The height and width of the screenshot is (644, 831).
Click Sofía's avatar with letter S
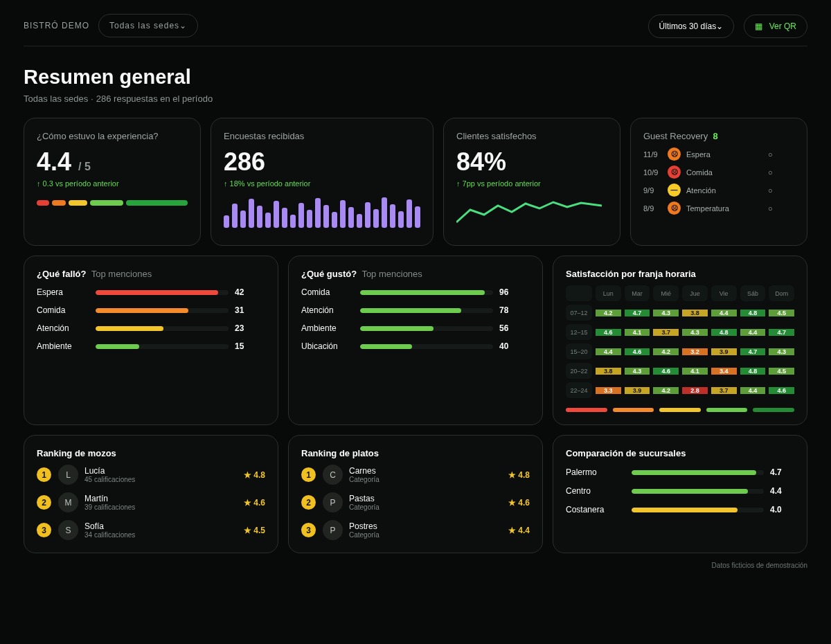tap(68, 530)
